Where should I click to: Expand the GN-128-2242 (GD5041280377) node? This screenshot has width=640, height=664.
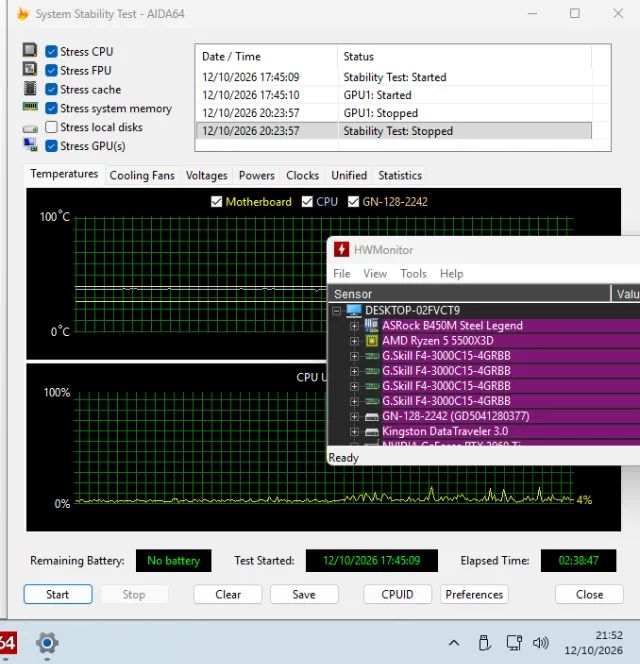354,417
